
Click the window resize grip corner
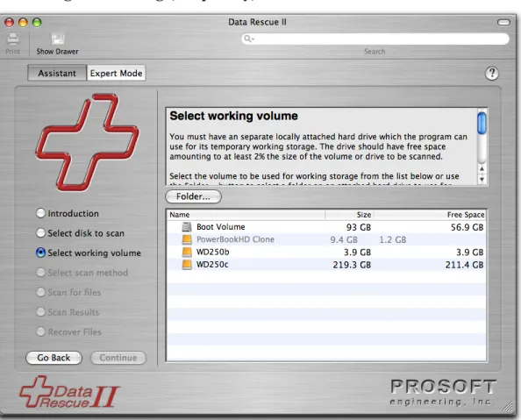click(507, 407)
